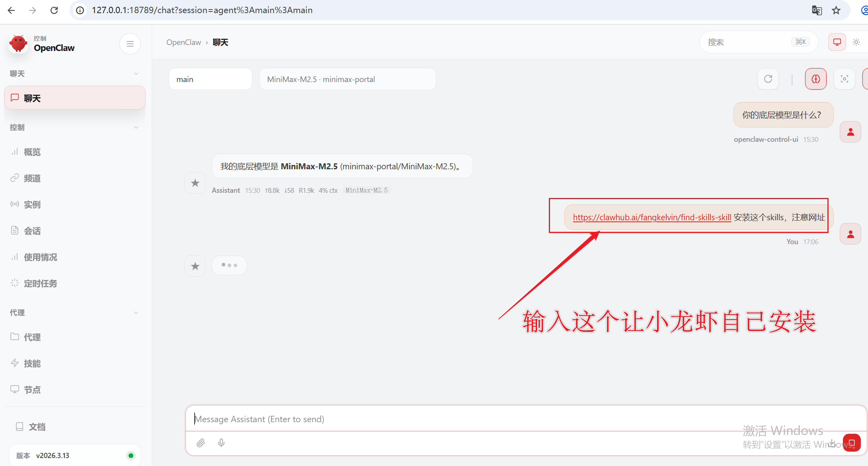
Task: Click the OpenClaw red mascot logo
Action: click(x=18, y=43)
